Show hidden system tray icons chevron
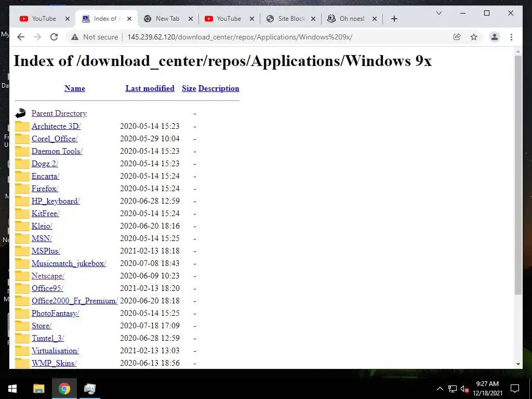The width and height of the screenshot is (532, 399). click(440, 389)
